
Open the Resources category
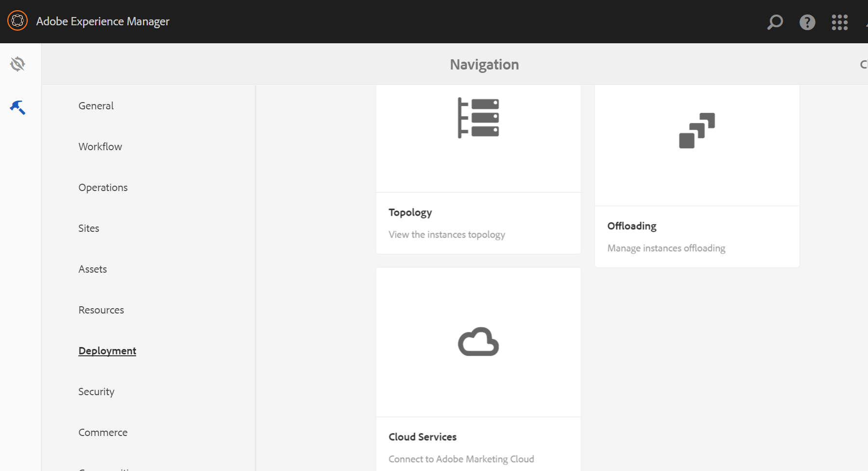[101, 310]
